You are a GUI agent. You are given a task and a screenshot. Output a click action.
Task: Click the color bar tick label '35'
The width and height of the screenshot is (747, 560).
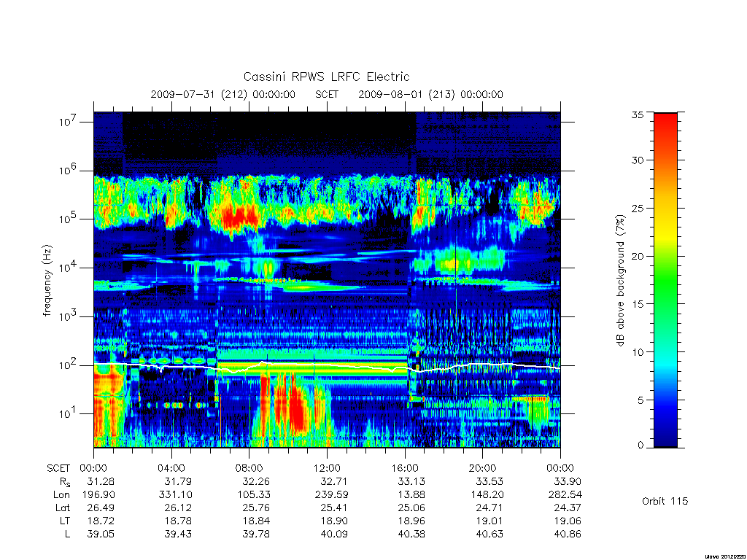click(638, 114)
